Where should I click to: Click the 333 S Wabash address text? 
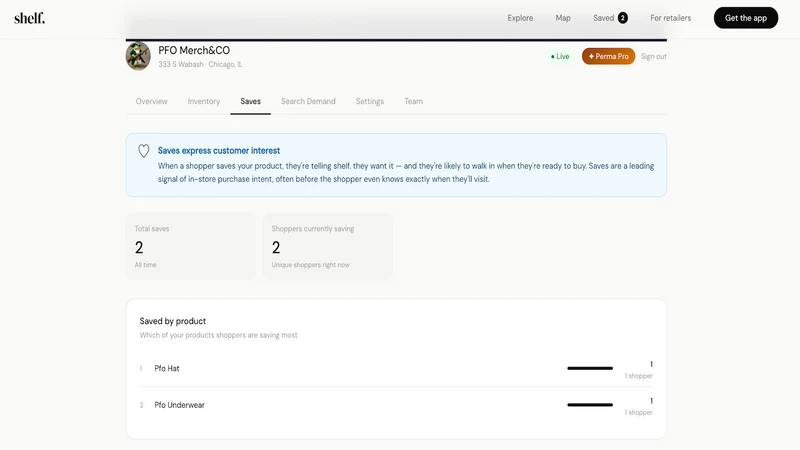200,64
